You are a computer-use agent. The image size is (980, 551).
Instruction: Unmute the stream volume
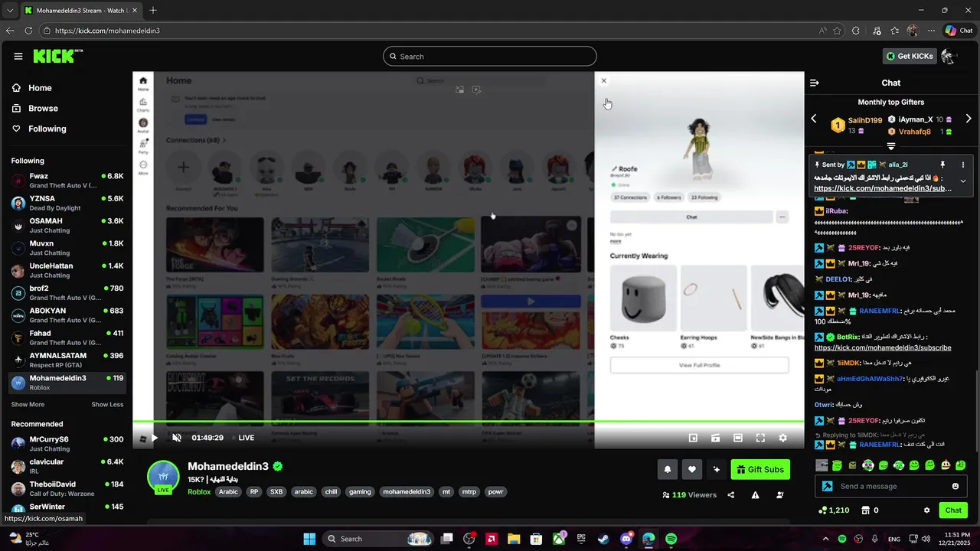177,438
